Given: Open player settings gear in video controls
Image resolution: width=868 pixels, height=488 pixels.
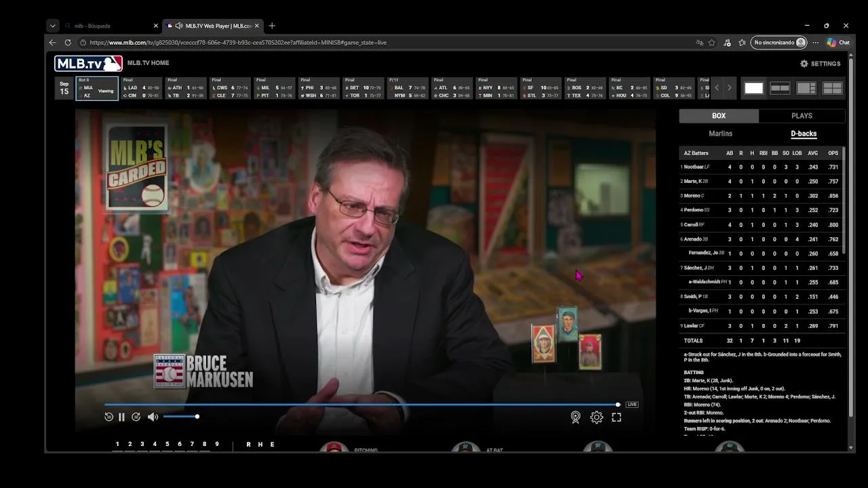Looking at the screenshot, I should pos(597,418).
